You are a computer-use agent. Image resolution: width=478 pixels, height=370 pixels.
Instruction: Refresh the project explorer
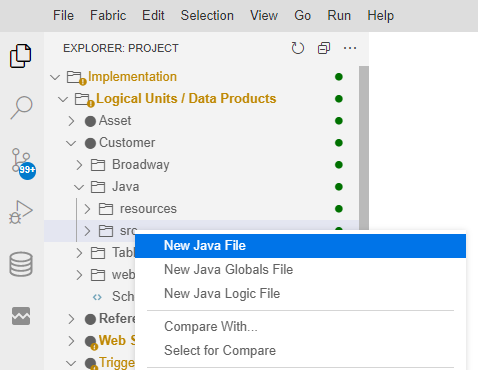pyautogui.click(x=298, y=48)
